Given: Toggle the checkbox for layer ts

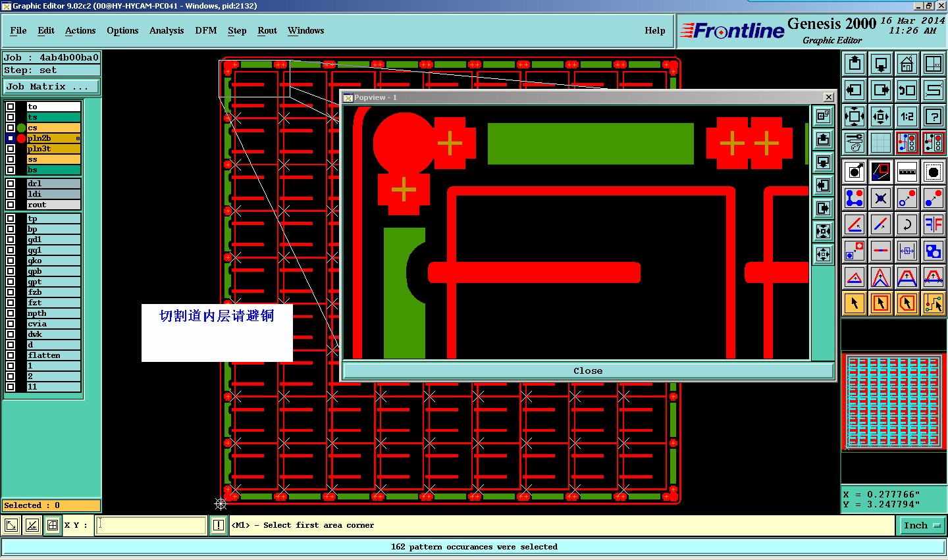Looking at the screenshot, I should click(11, 117).
